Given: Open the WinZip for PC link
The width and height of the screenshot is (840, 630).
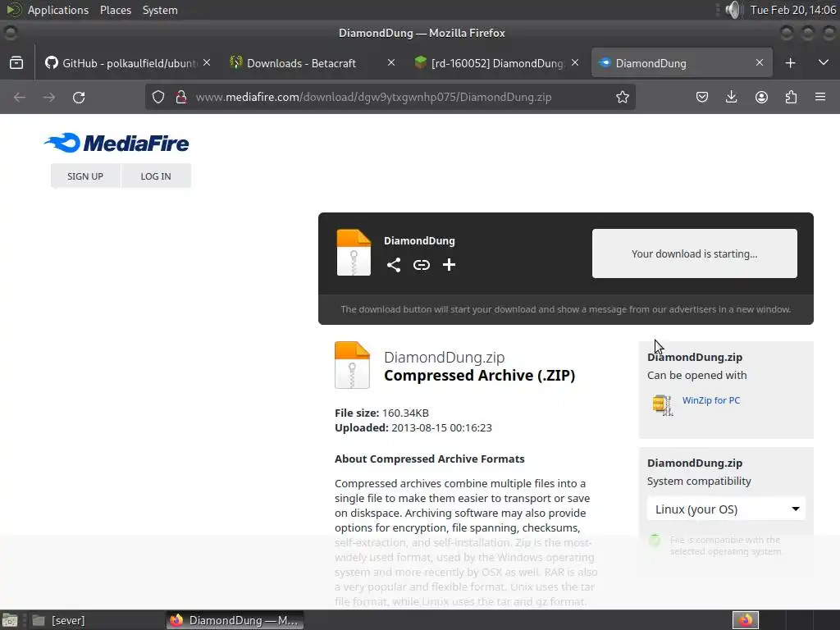Looking at the screenshot, I should point(711,400).
